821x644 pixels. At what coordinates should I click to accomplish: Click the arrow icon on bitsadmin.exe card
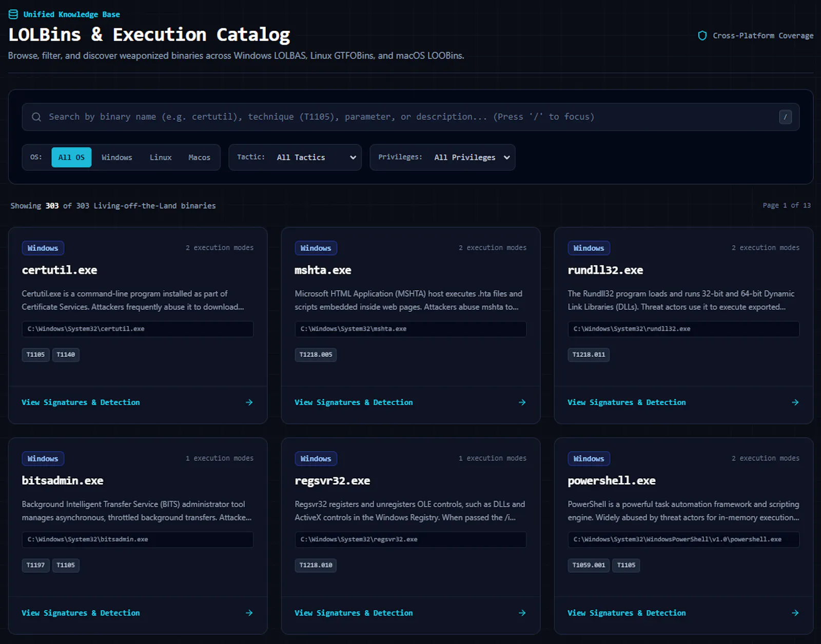point(249,613)
